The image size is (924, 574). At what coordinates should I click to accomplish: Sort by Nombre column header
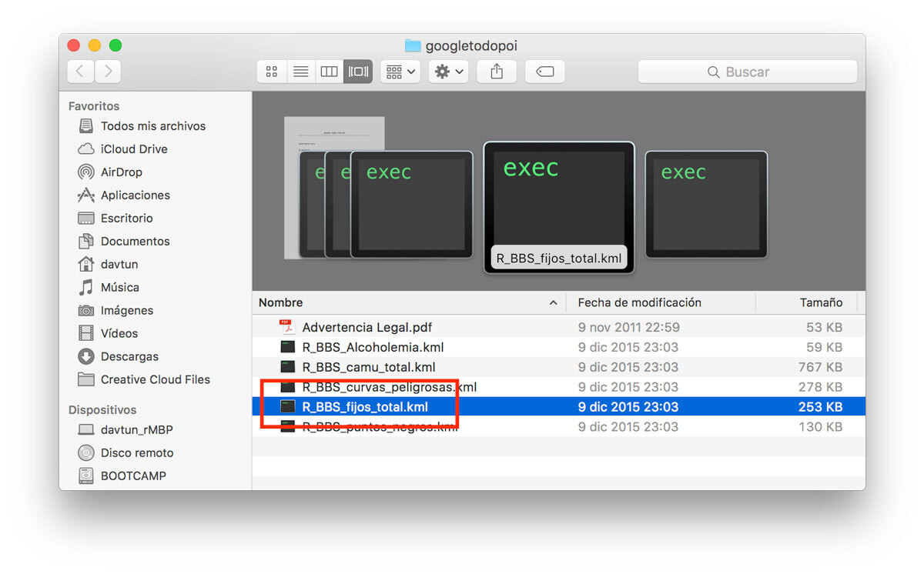409,303
